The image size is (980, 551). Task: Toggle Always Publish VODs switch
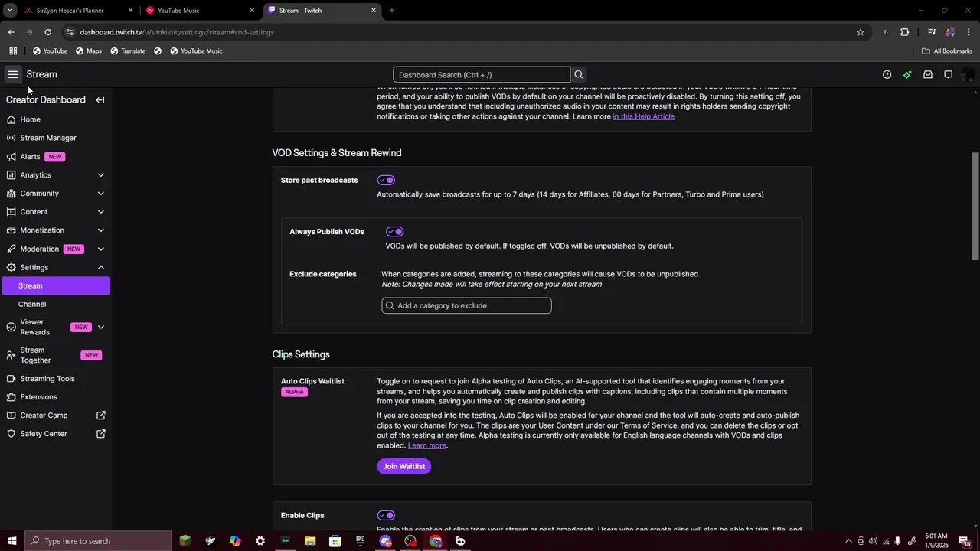[x=394, y=231]
